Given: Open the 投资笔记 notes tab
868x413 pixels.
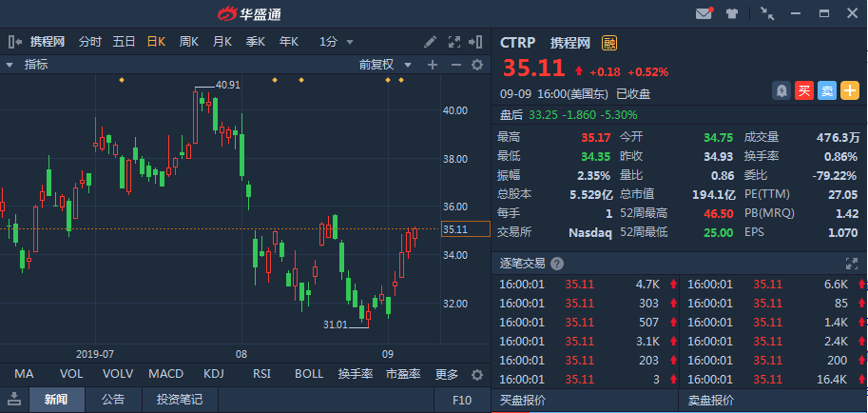Looking at the screenshot, I should click(x=180, y=400).
